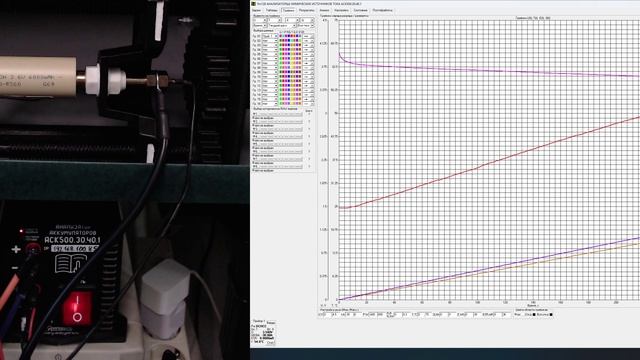This screenshot has width=640, height=360.
Task: Click the last black color box below the chart
Action: coord(551,314)
